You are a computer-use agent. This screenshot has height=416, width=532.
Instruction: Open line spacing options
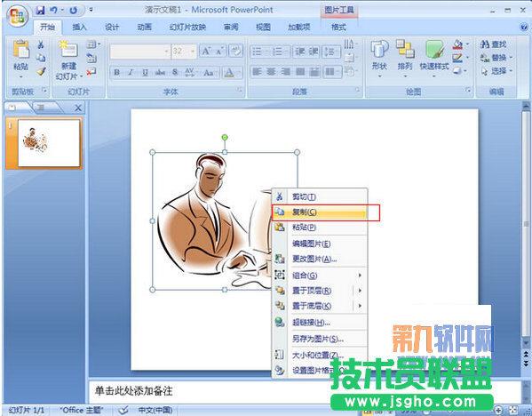tap(331, 52)
